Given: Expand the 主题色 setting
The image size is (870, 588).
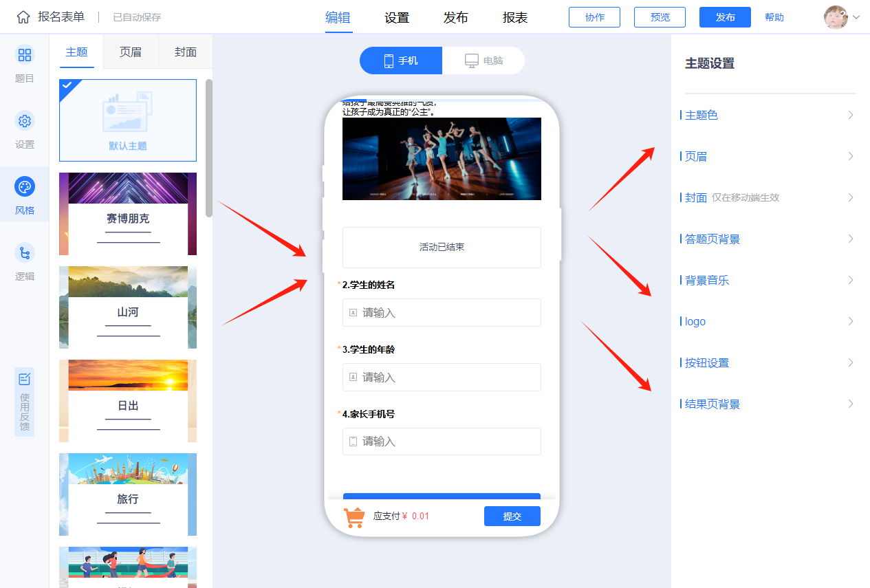Looking at the screenshot, I should pos(769,115).
